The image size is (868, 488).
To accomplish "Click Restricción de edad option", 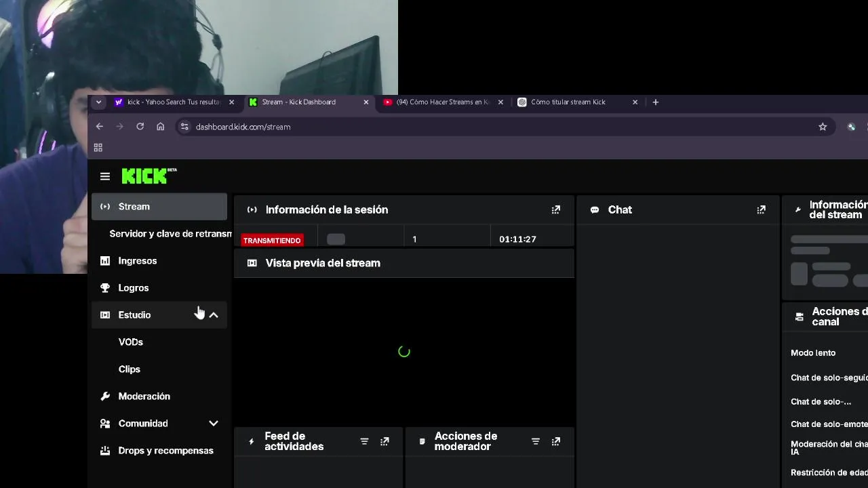I will coord(829,473).
